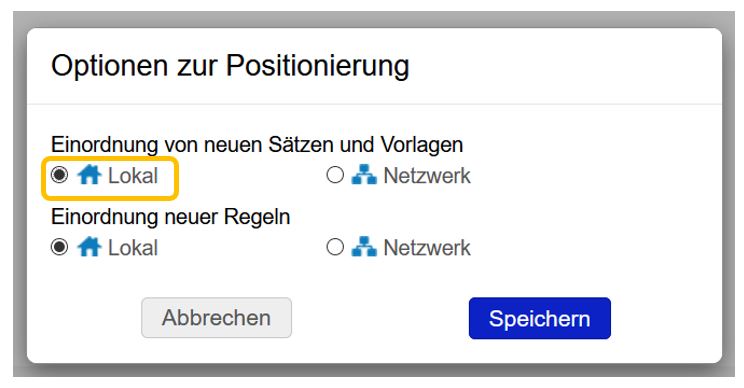
Task: Select Netzwerk radio for neuer Regeln
Action: pos(335,247)
